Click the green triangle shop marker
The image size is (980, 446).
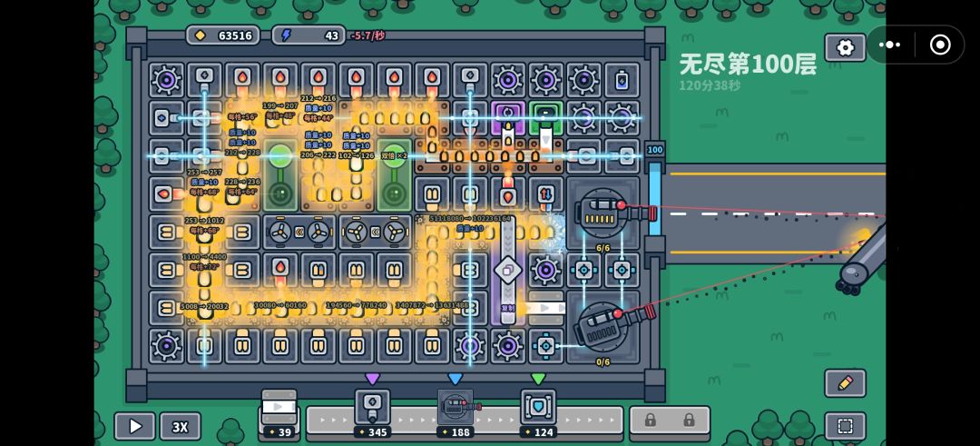pyautogui.click(x=538, y=379)
